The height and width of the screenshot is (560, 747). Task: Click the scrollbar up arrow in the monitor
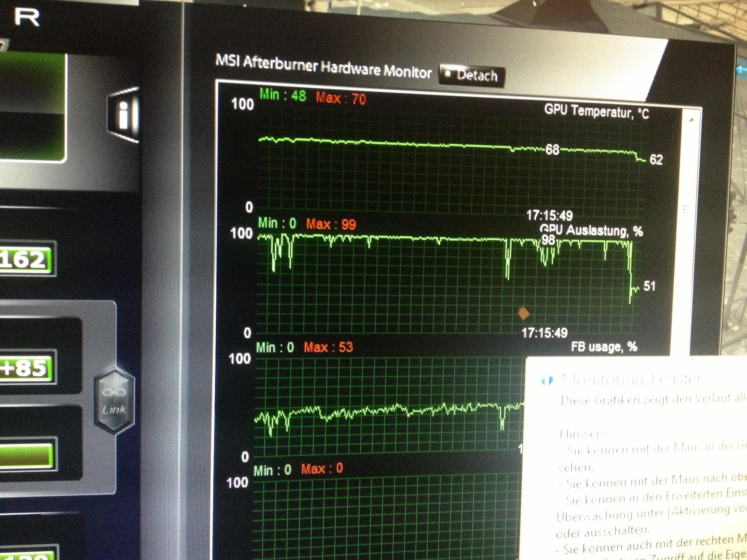[691, 121]
